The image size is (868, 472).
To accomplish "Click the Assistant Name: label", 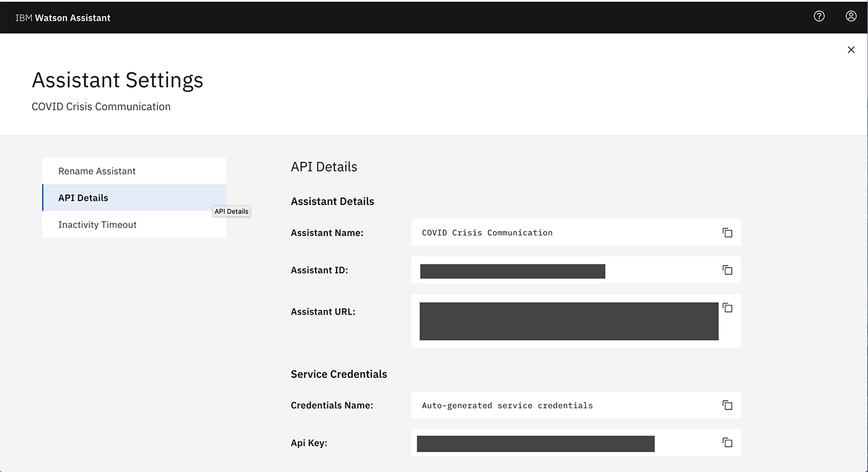I will (327, 233).
